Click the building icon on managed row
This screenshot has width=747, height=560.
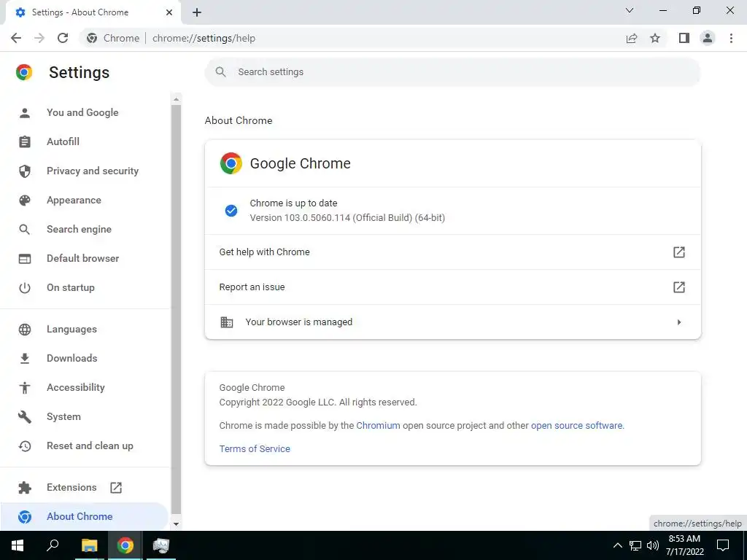227,322
